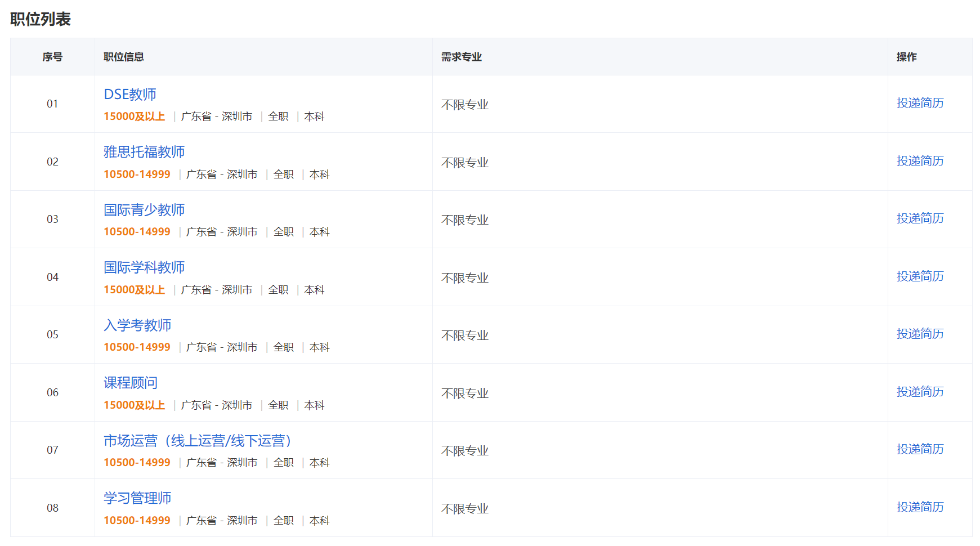Image resolution: width=980 pixels, height=546 pixels.
Task: Click the 学习管理师 job title
Action: tap(137, 498)
